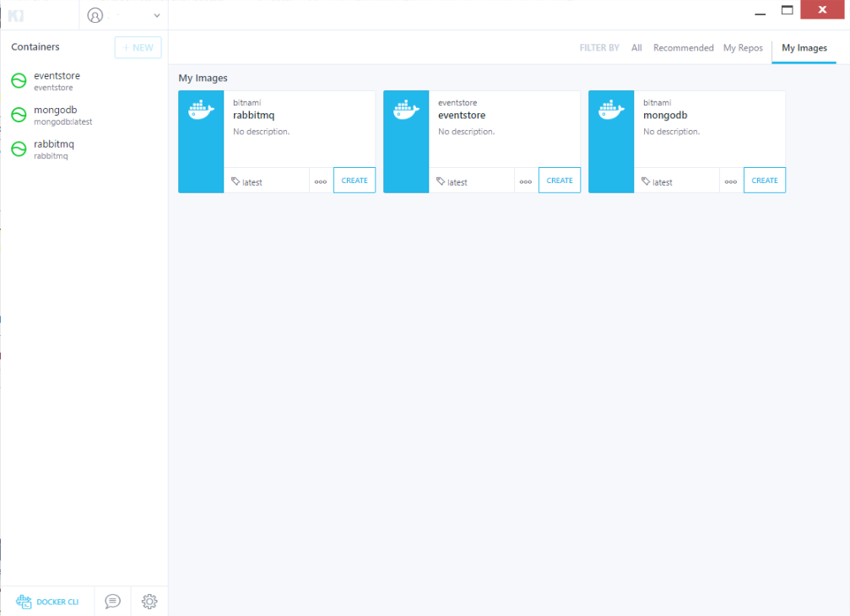Click the small "eventstore" namespace on the card
The height and width of the screenshot is (616, 850).
pos(457,102)
